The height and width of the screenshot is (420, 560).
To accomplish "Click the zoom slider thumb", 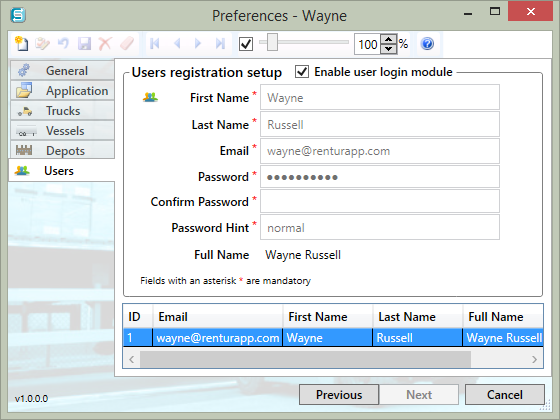I will pos(272,42).
